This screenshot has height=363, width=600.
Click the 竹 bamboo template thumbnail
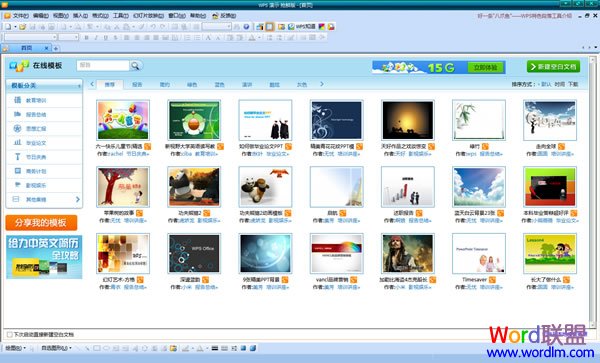pyautogui.click(x=479, y=120)
